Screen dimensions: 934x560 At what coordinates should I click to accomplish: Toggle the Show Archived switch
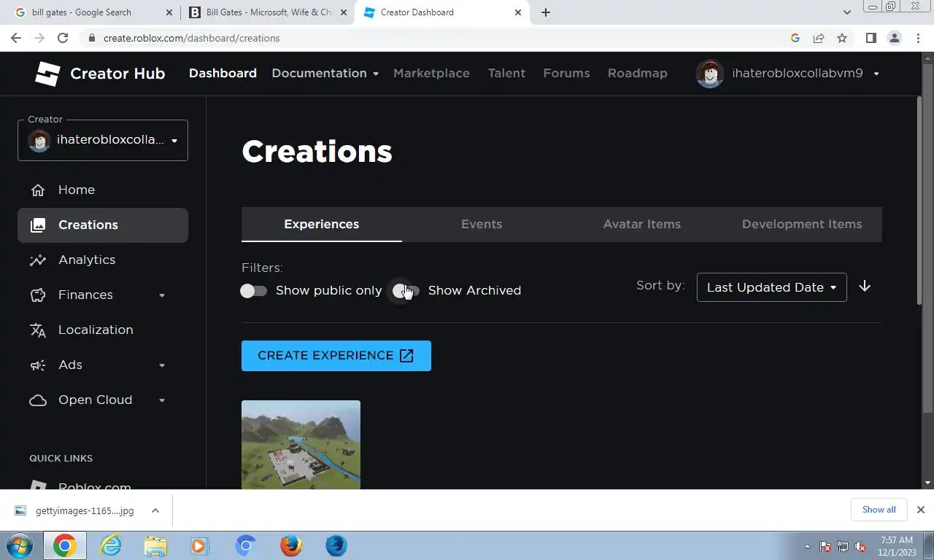coord(406,291)
